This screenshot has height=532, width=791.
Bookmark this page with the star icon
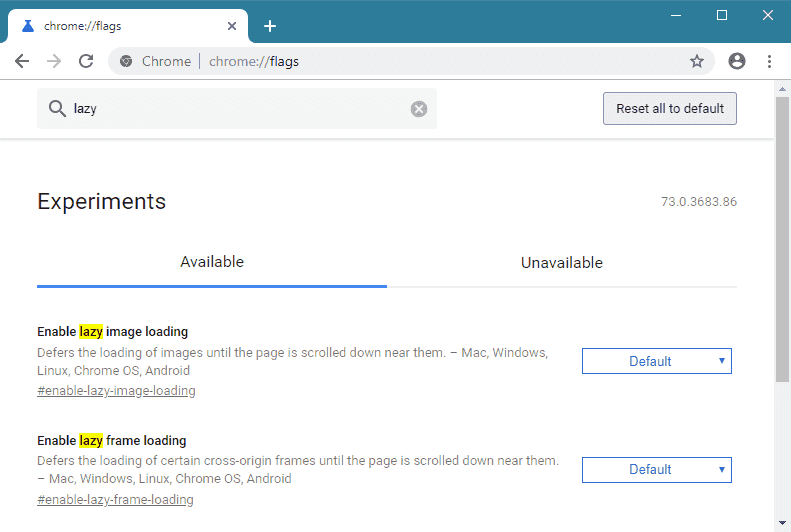pos(697,61)
